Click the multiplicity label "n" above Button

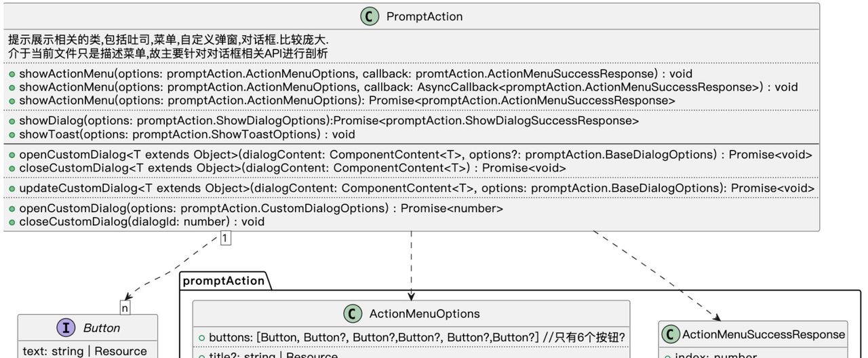coord(125,308)
